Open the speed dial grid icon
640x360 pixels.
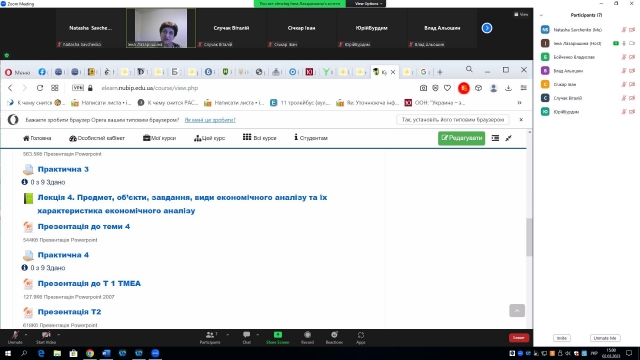click(55, 88)
